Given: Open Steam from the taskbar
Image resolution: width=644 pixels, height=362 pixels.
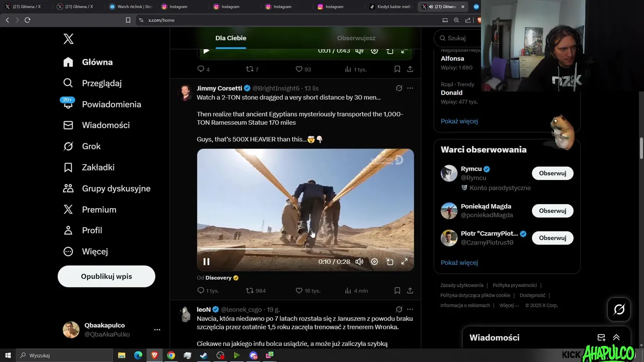Looking at the screenshot, I should [204, 355].
